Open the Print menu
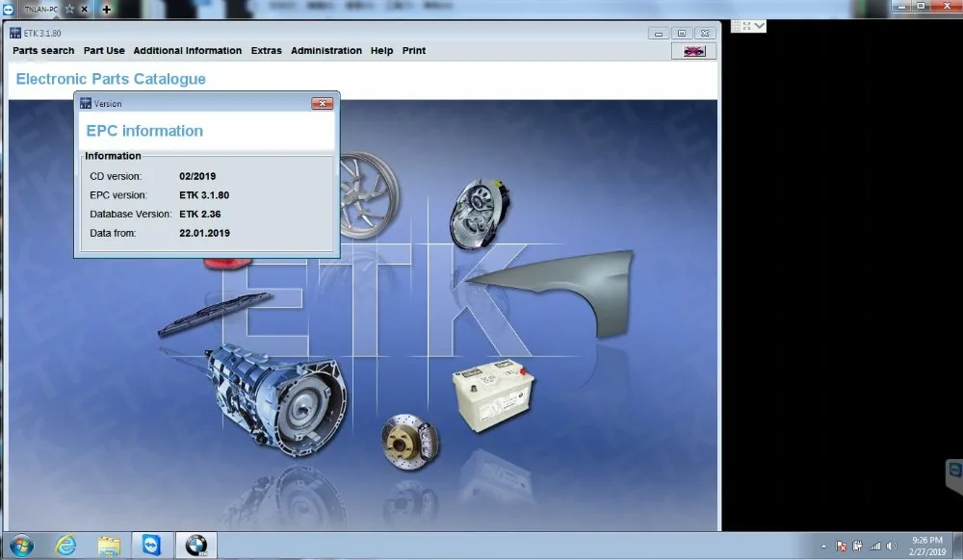963x560 pixels. click(x=413, y=51)
